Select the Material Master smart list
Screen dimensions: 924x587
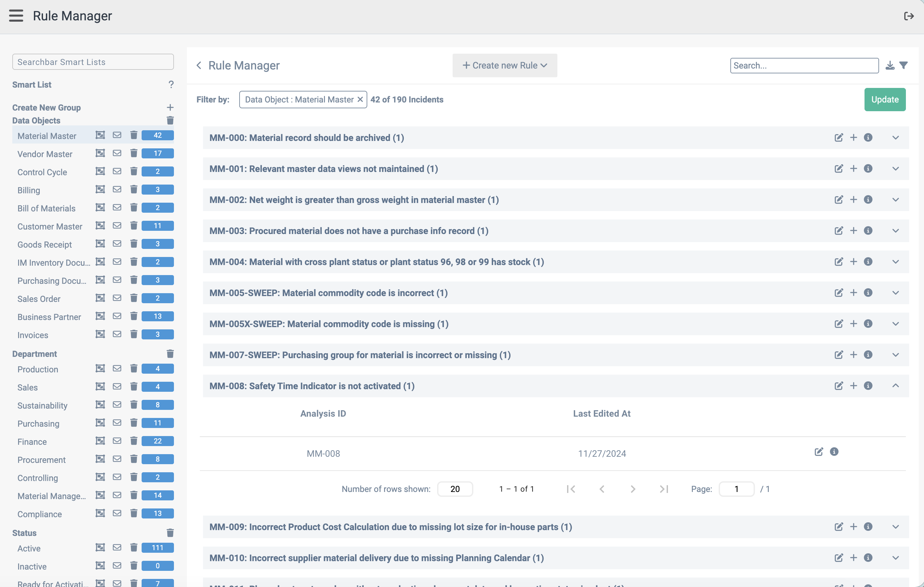[47, 136]
